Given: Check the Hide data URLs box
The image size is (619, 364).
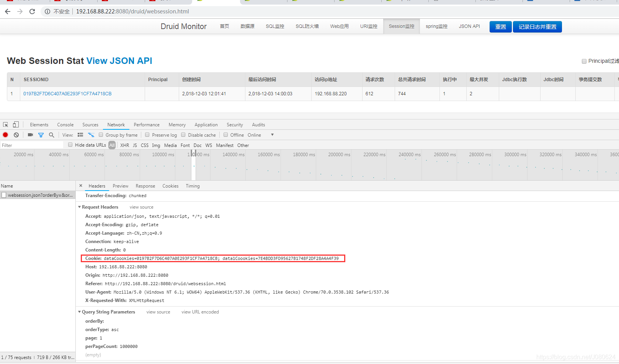Looking at the screenshot, I should [x=70, y=145].
